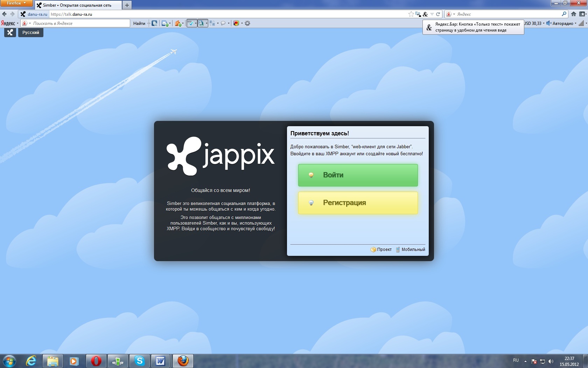The width and height of the screenshot is (588, 368).
Task: Open the Авторадио station dropdown
Action: (x=565, y=23)
